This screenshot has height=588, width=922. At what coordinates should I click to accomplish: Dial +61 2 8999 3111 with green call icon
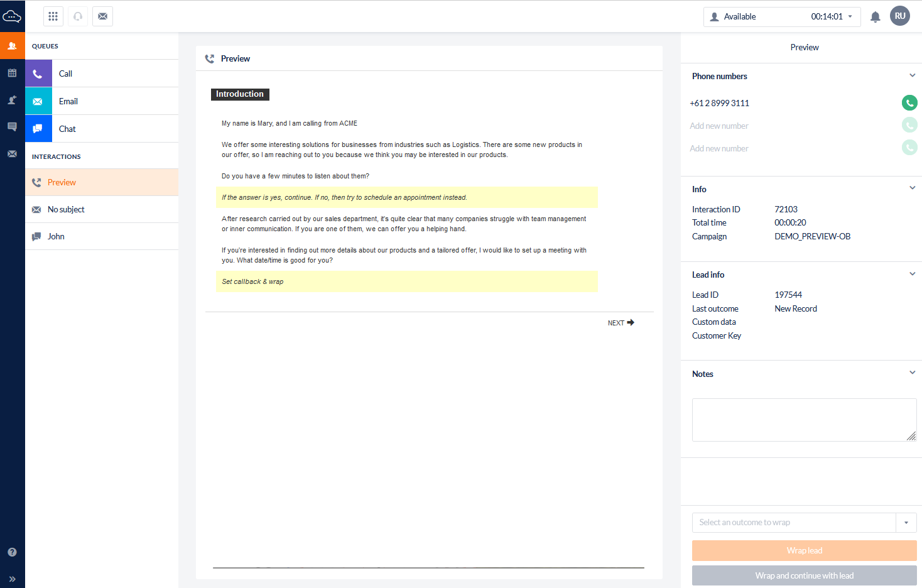(x=909, y=102)
